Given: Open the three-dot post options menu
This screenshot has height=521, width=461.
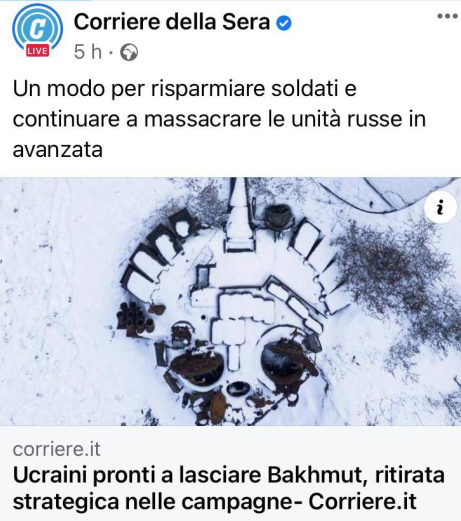Looking at the screenshot, I should coord(448,16).
